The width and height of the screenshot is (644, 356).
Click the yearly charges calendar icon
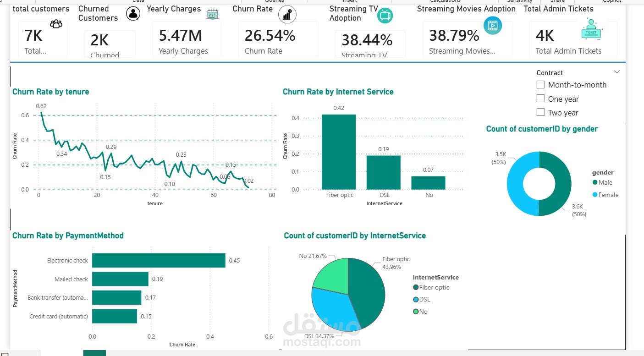pos(212,14)
